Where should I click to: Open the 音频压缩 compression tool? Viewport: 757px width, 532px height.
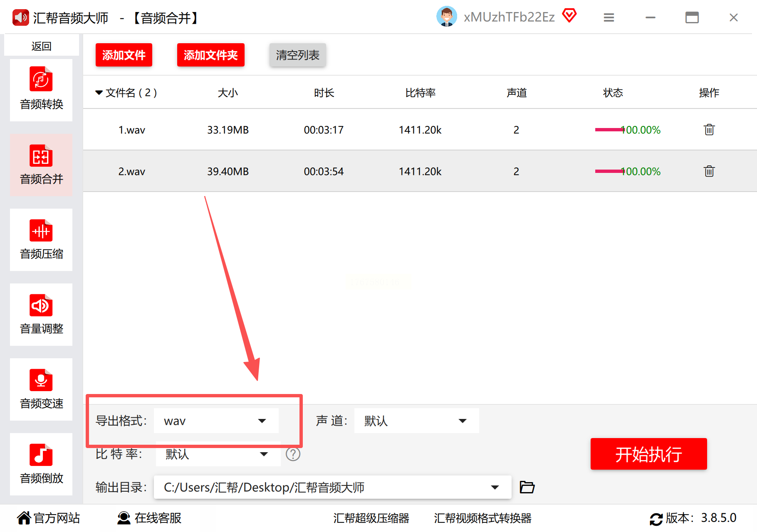tap(41, 239)
